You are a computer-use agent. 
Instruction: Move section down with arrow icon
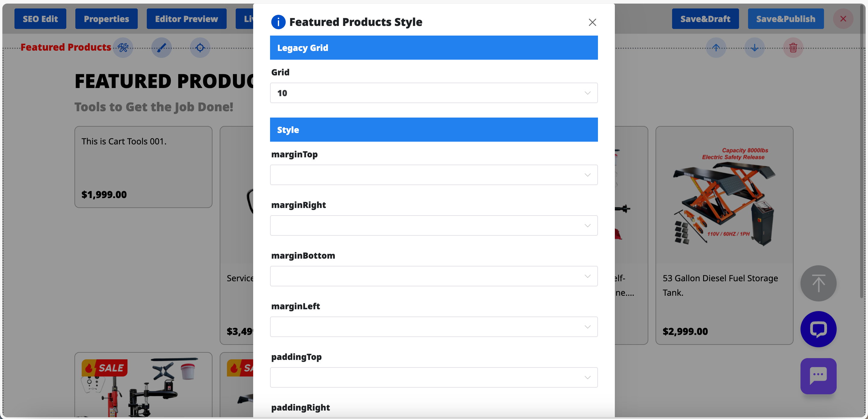click(x=754, y=48)
